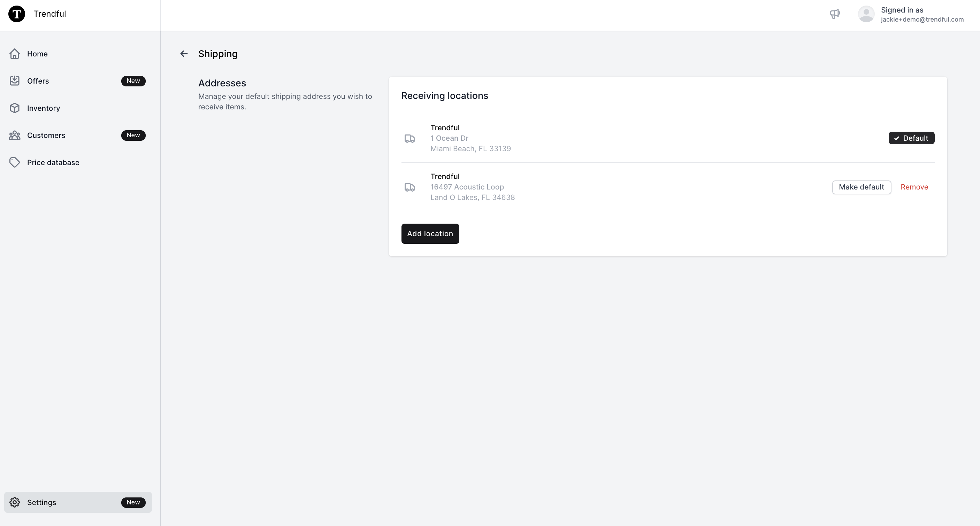Click the user avatar icon
The image size is (980, 526).
click(x=866, y=14)
